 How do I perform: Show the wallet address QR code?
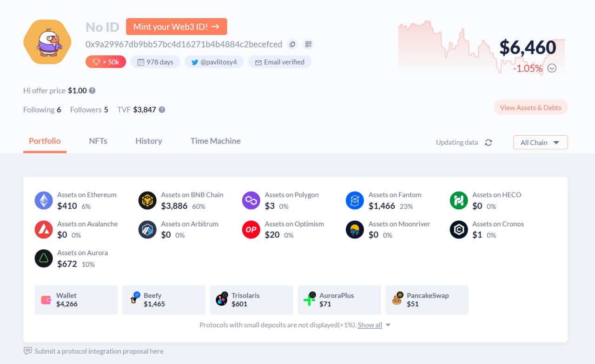point(308,45)
